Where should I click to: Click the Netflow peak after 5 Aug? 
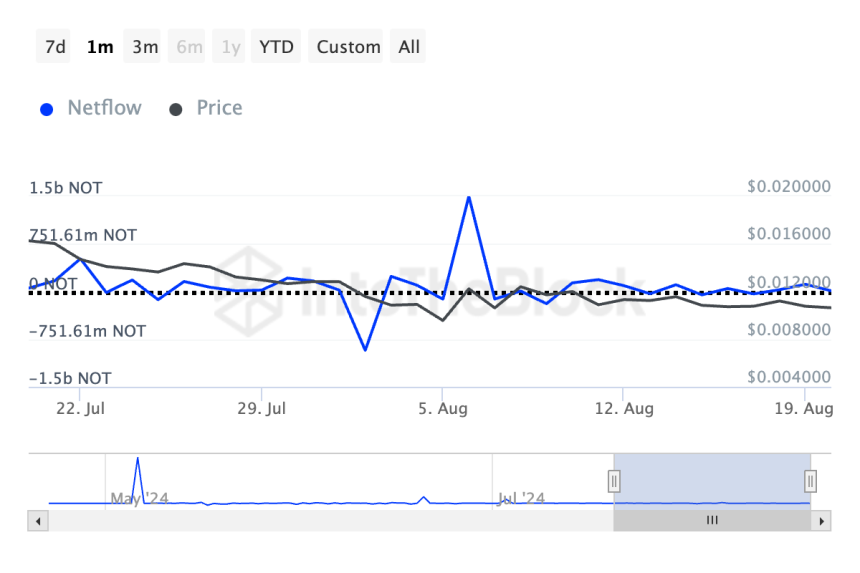pos(468,197)
